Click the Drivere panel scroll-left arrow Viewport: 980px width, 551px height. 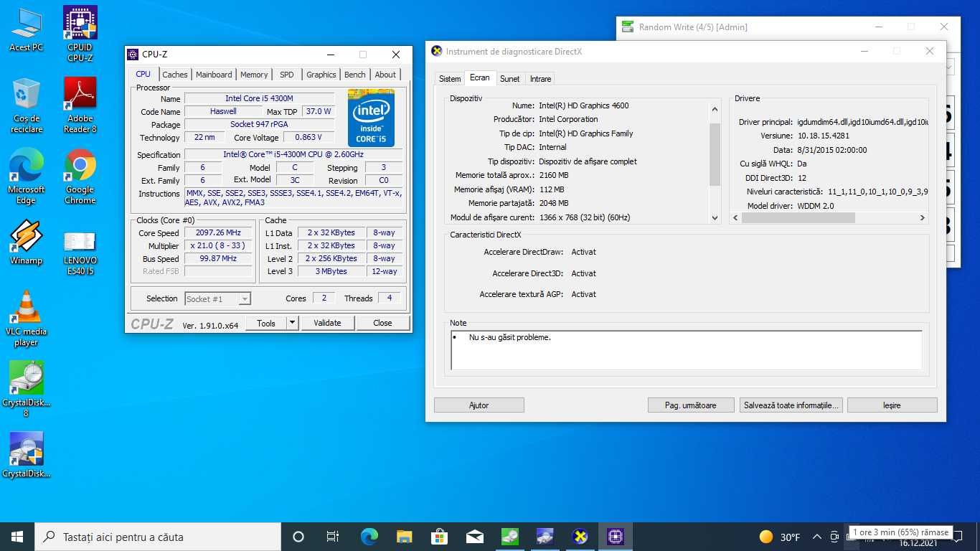(x=736, y=217)
